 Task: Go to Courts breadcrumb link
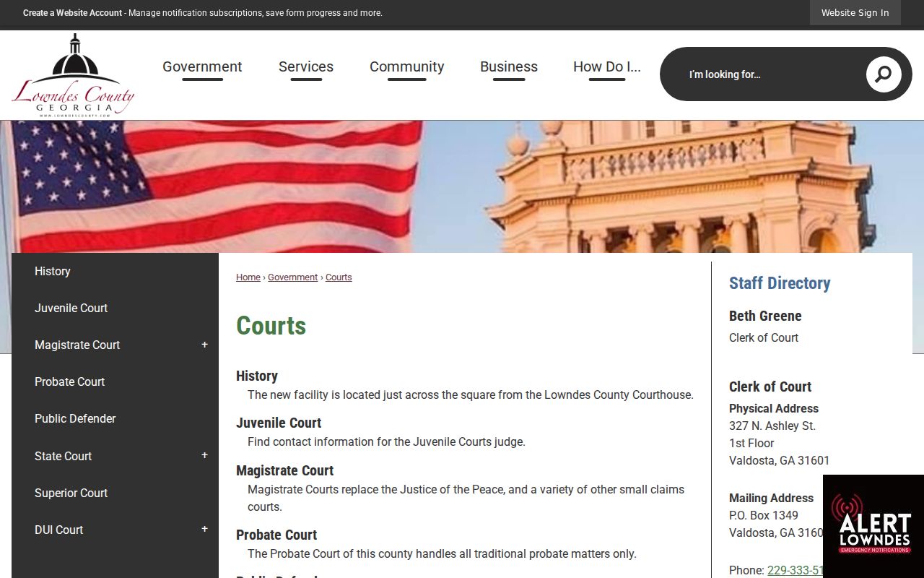pos(339,277)
